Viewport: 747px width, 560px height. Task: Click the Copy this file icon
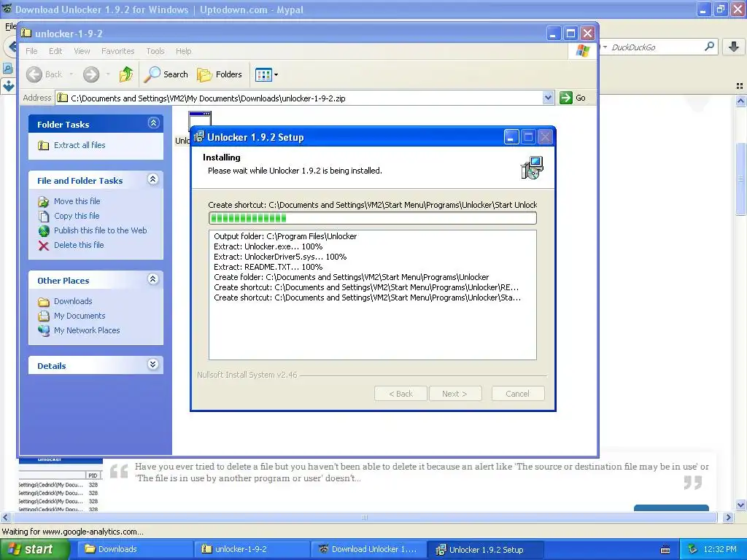tap(43, 216)
